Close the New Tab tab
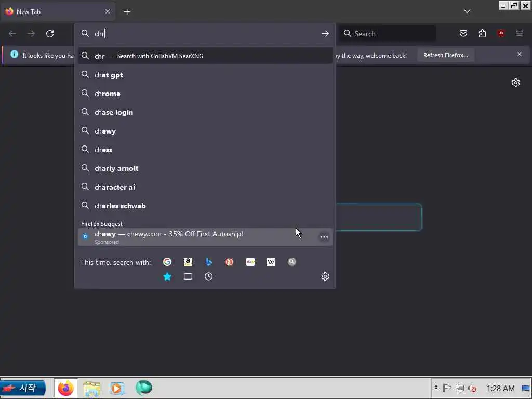 click(108, 11)
